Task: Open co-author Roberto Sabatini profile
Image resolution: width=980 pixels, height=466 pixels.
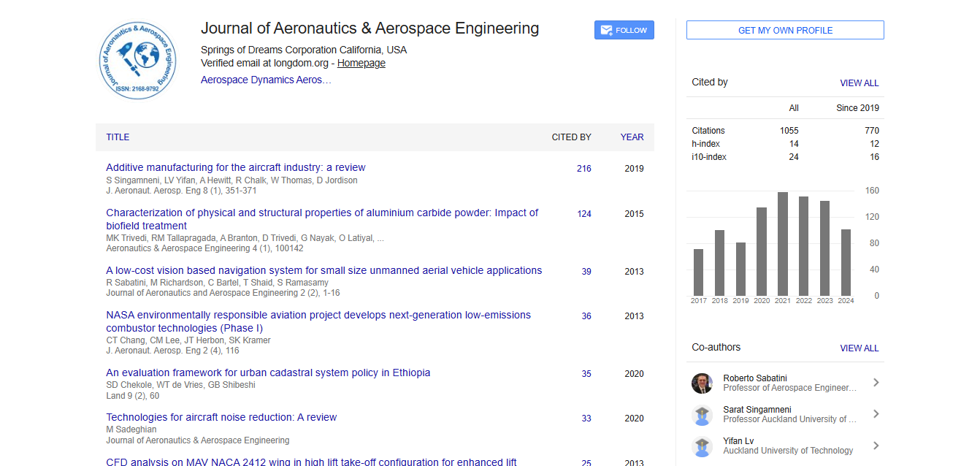Action: pos(754,378)
